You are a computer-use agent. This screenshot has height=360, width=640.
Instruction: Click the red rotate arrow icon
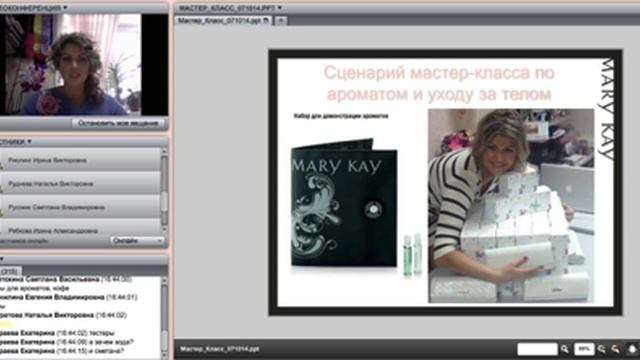coord(616,349)
